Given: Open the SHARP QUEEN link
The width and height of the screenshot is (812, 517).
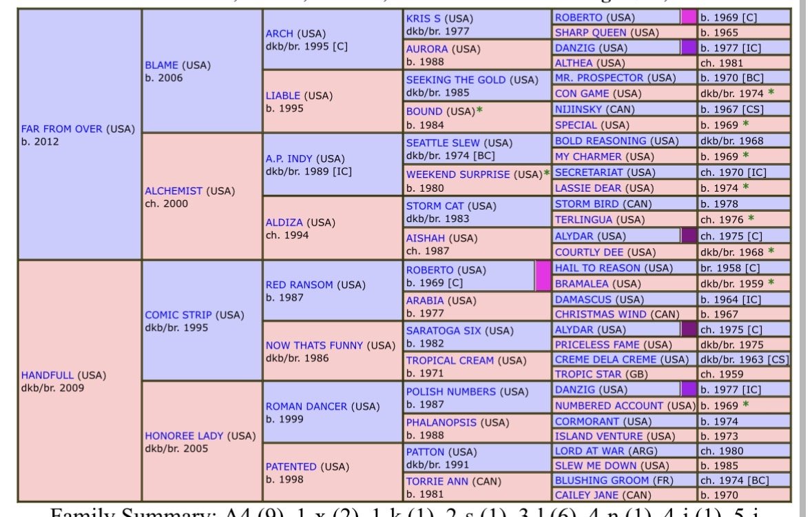Looking at the screenshot, I should pos(590,32).
